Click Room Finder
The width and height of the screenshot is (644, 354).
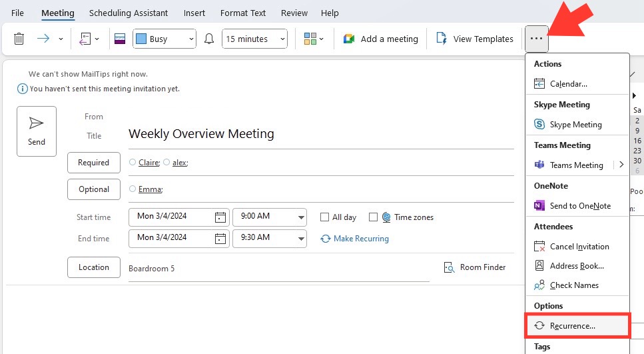pyautogui.click(x=475, y=267)
